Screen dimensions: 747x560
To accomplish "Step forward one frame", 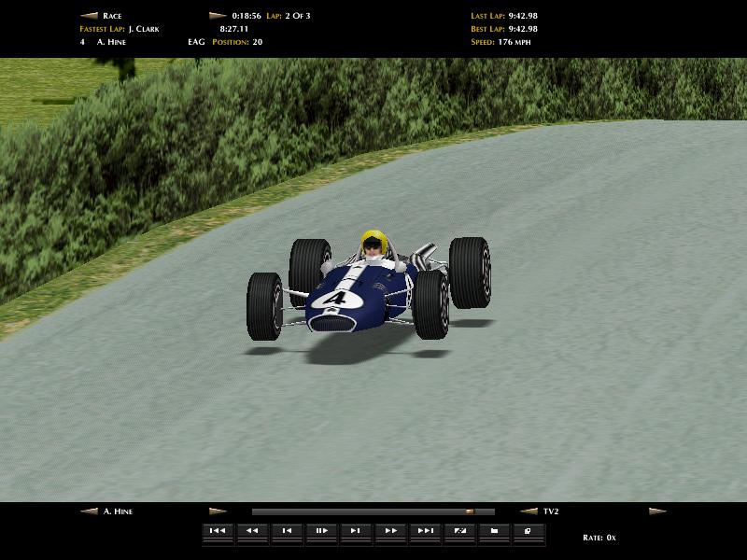I will click(x=356, y=531).
